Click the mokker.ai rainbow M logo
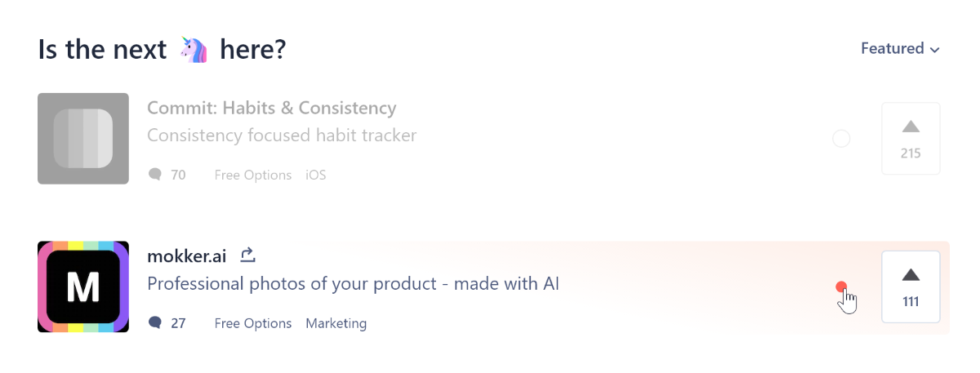980x373 pixels. pyautogui.click(x=83, y=286)
